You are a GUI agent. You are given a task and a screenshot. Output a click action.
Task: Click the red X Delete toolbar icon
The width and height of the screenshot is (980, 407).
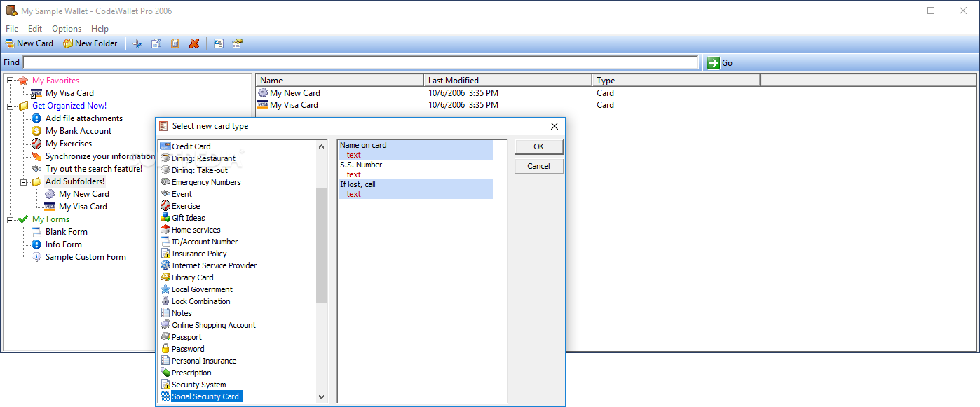(x=194, y=43)
